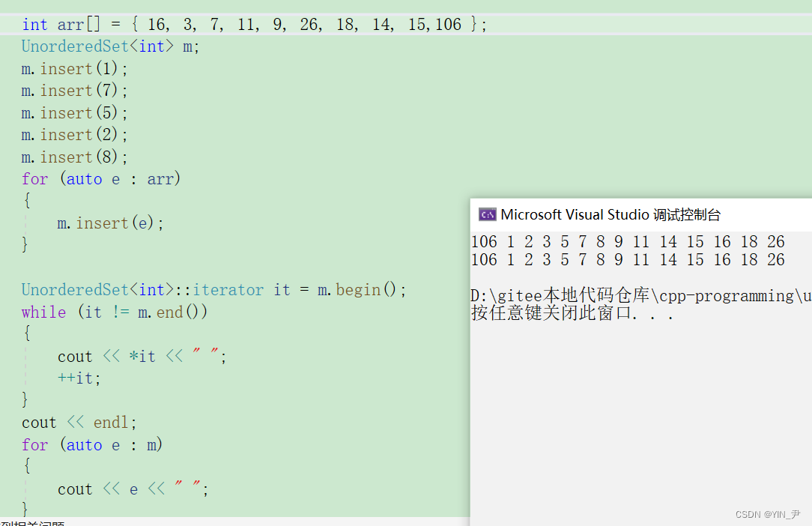This screenshot has height=526, width=812.
Task: Click the 'cout << e' statement
Action: pos(133,489)
